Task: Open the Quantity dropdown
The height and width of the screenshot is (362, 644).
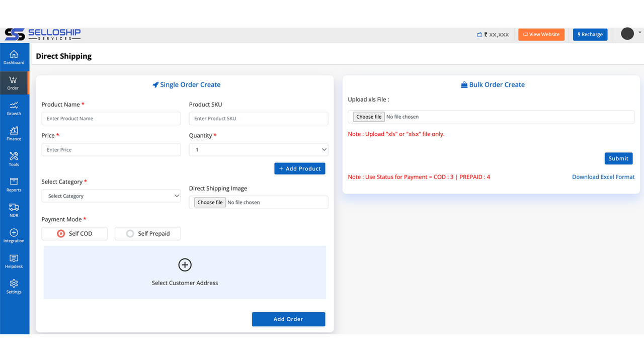Action: [259, 150]
